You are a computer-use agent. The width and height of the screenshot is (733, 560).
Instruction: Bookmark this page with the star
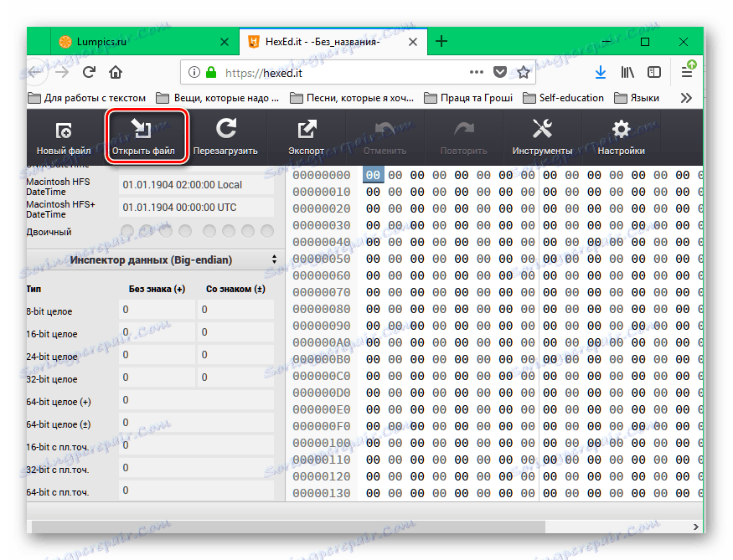pyautogui.click(x=524, y=72)
